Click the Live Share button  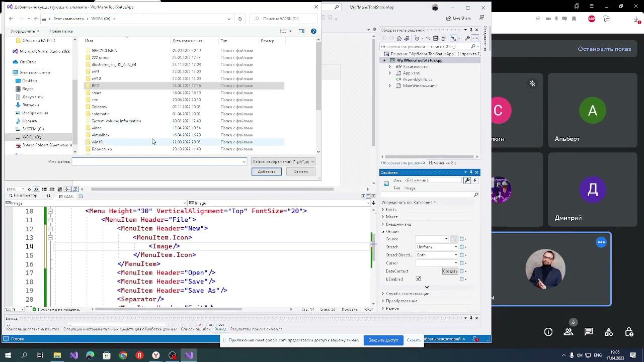459,19
